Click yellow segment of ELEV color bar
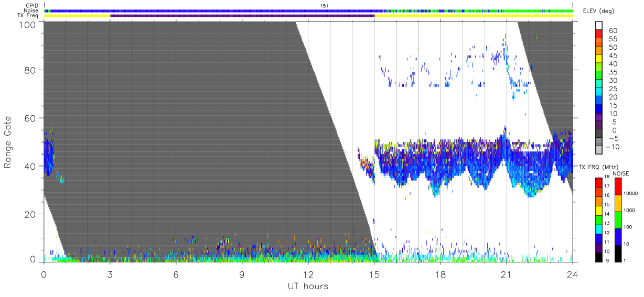Viewport: 644px width, 297px height. pos(600,59)
